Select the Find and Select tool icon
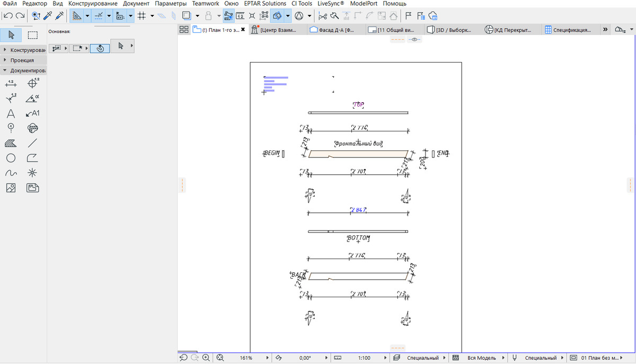This screenshot has height=364, width=636. click(x=36, y=16)
